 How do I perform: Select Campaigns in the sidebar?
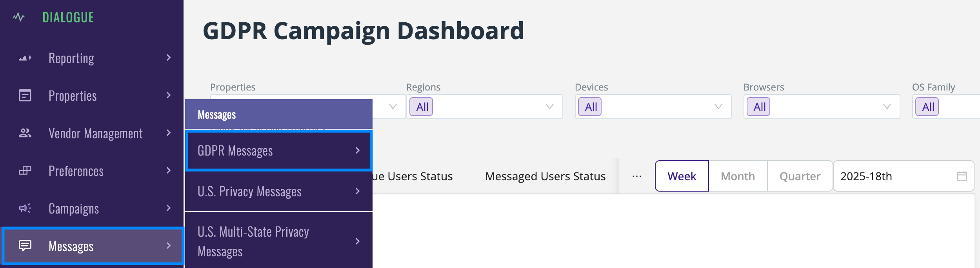pos(92,208)
